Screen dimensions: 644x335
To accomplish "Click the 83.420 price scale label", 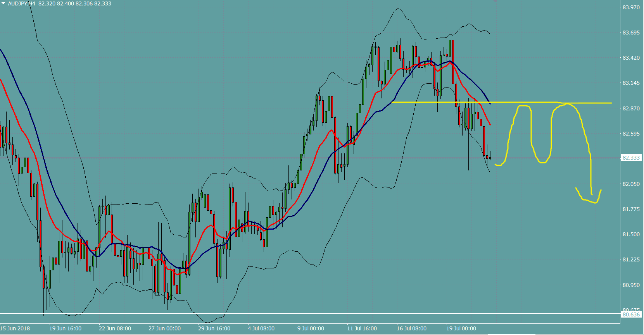I will [631, 58].
